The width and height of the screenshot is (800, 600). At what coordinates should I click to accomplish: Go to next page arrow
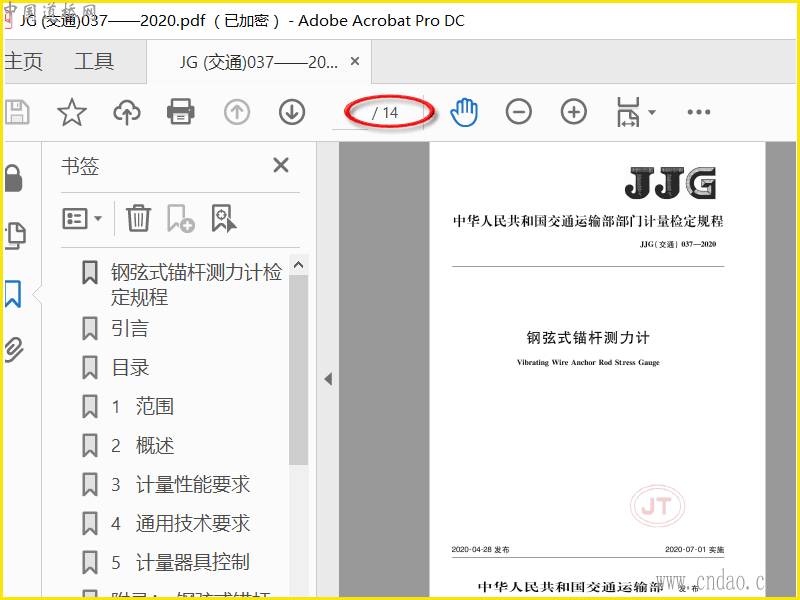coord(292,112)
